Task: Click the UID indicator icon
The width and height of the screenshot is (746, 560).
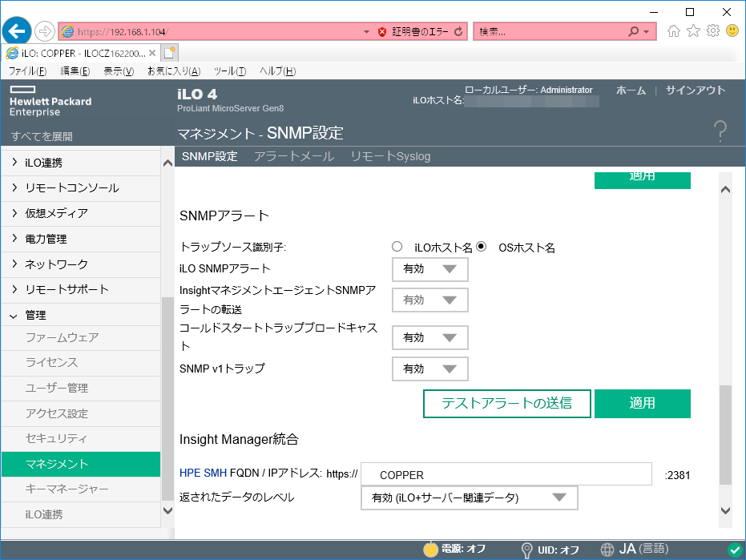Action: [526, 550]
